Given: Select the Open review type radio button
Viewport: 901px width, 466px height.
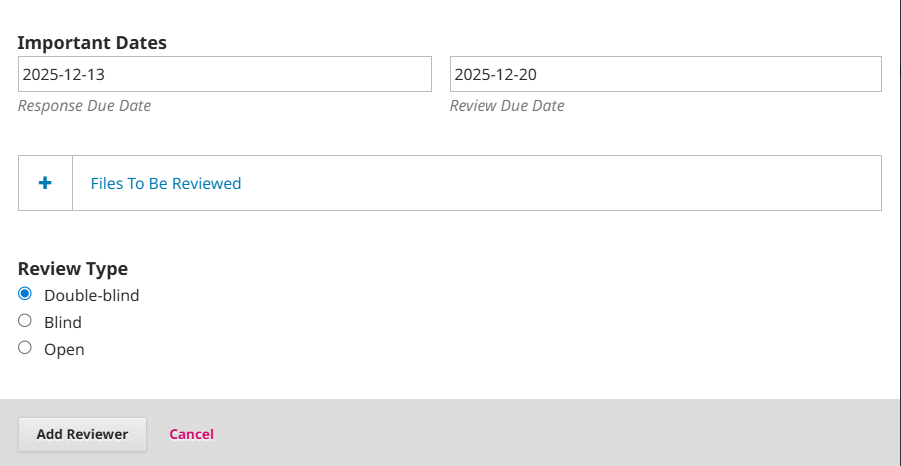Looking at the screenshot, I should (26, 348).
